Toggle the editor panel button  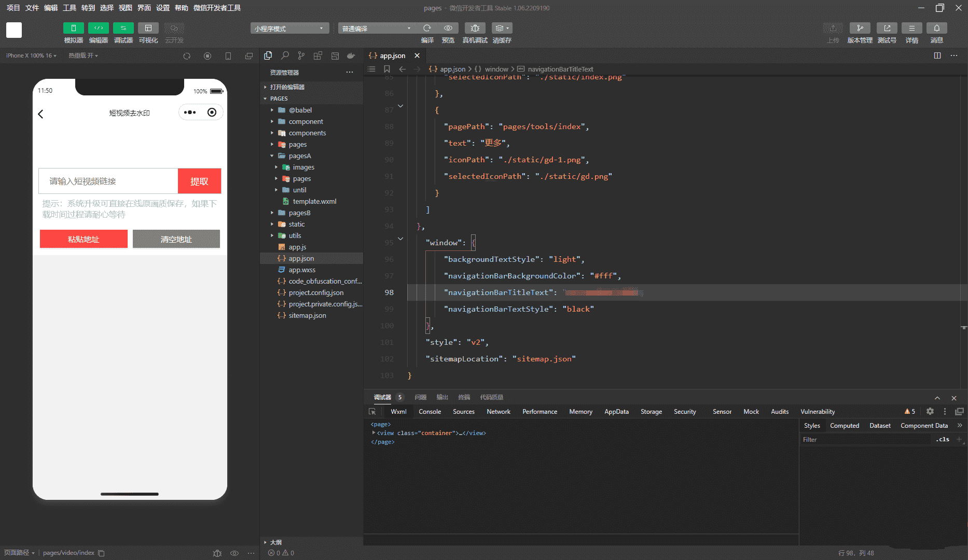[98, 29]
